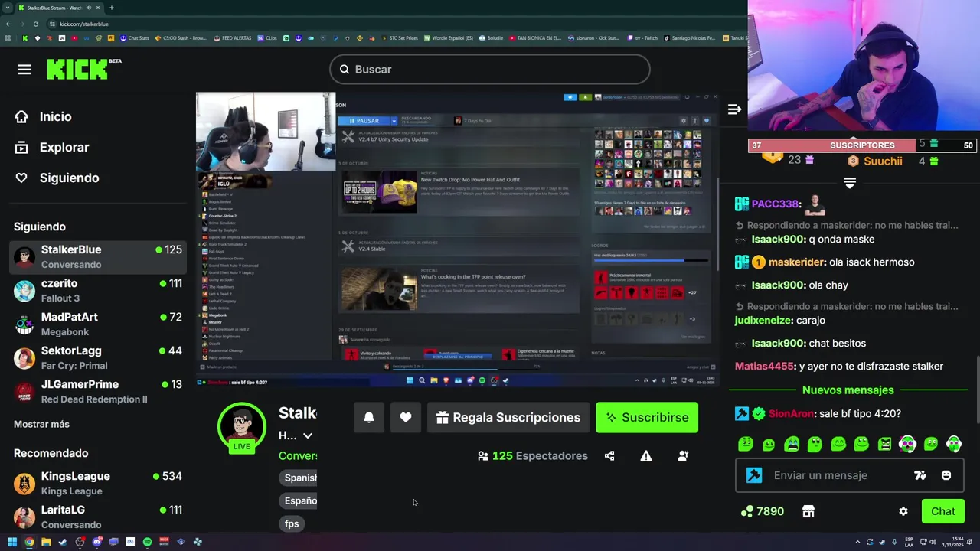The width and height of the screenshot is (980, 551).
Task: Expand the stream title dropdown chevron
Action: click(x=308, y=435)
